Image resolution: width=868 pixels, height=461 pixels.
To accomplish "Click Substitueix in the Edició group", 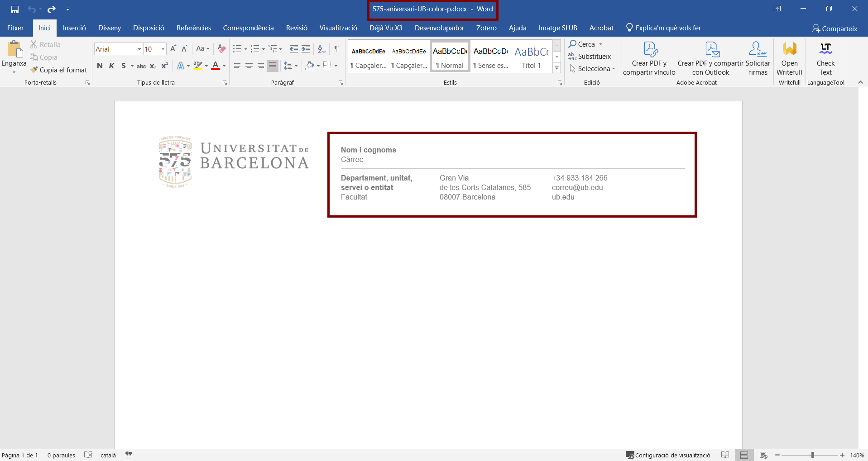I will click(590, 56).
